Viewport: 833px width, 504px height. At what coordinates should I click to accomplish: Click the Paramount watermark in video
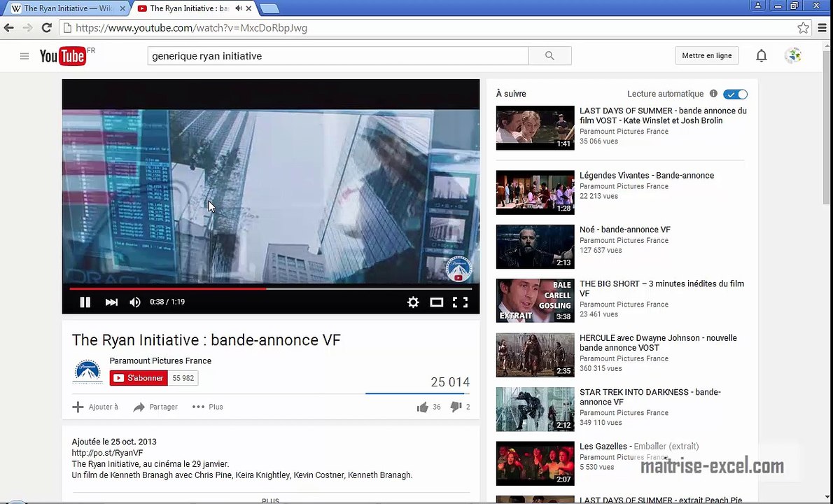(x=458, y=269)
